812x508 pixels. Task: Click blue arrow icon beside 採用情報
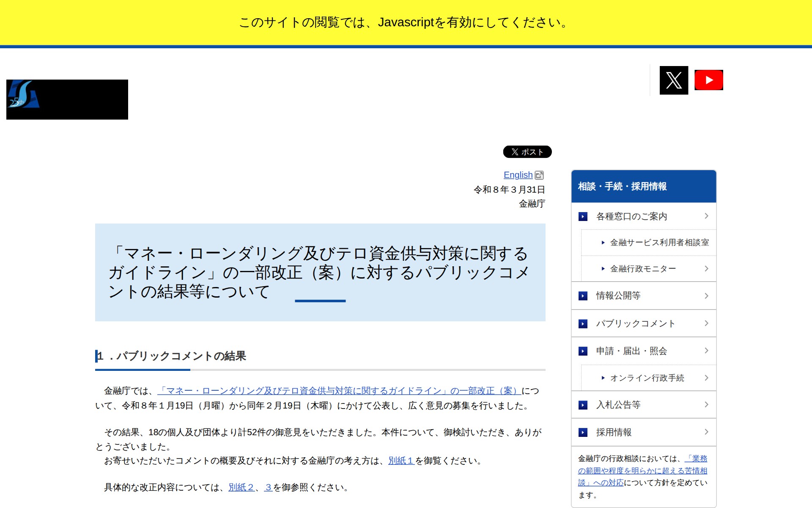583,433
